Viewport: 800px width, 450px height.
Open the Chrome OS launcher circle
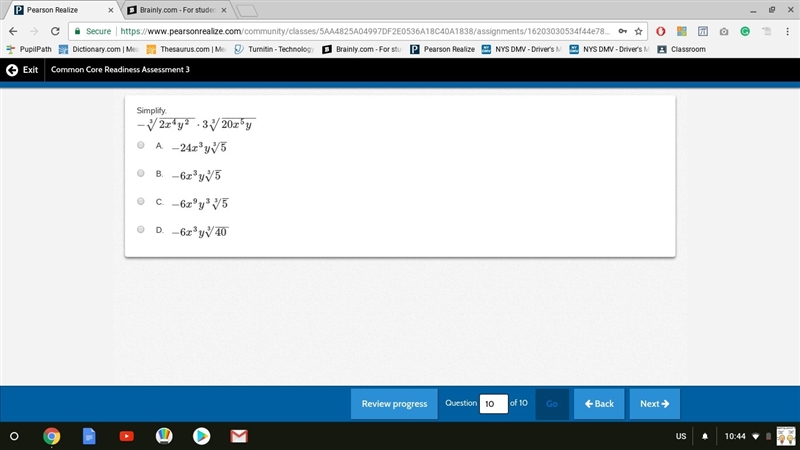[14, 436]
